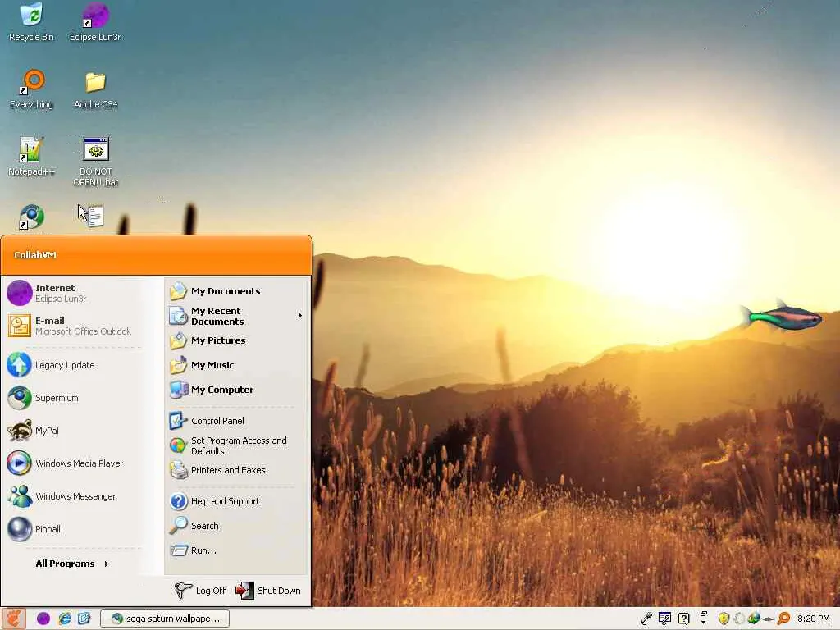This screenshot has width=840, height=630.
Task: Launch purple Eclipse Lun3r quick launch icon
Action: (43, 619)
